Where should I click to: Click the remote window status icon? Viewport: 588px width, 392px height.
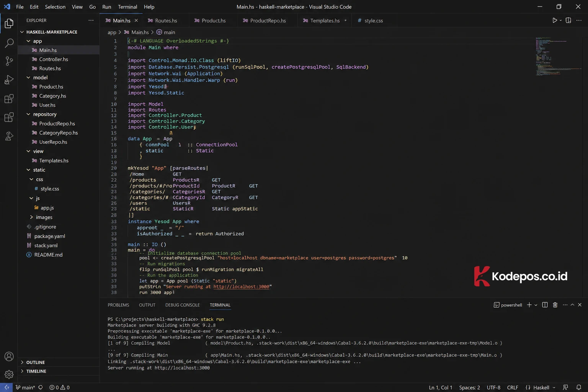(x=7, y=387)
